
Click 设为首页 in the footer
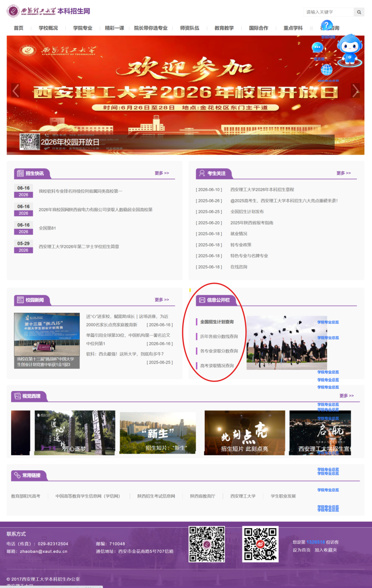[301, 550]
